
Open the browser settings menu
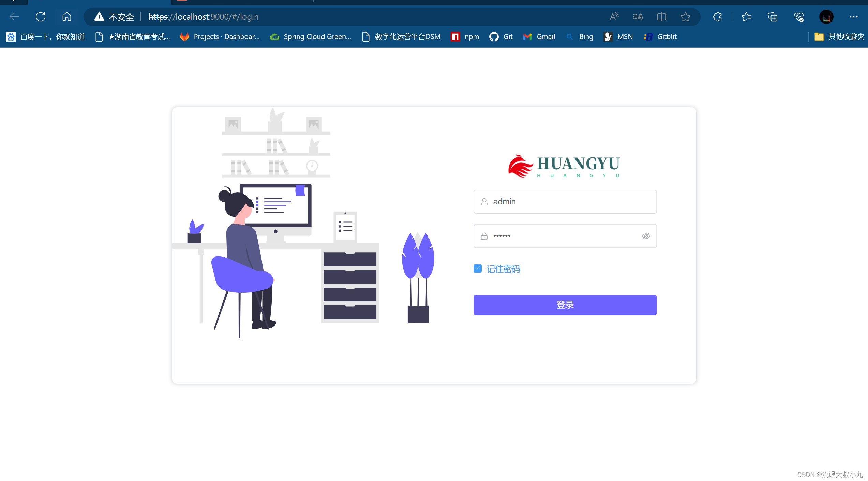854,17
